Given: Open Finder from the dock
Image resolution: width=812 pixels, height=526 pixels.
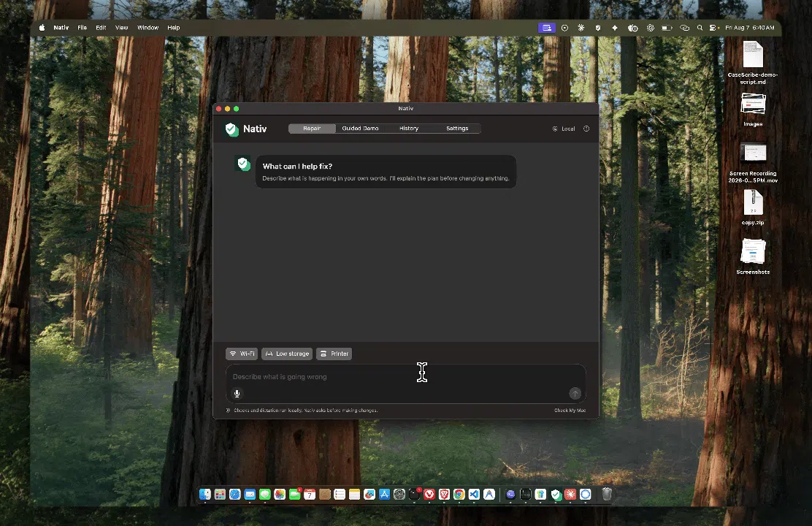Looking at the screenshot, I should (205, 495).
